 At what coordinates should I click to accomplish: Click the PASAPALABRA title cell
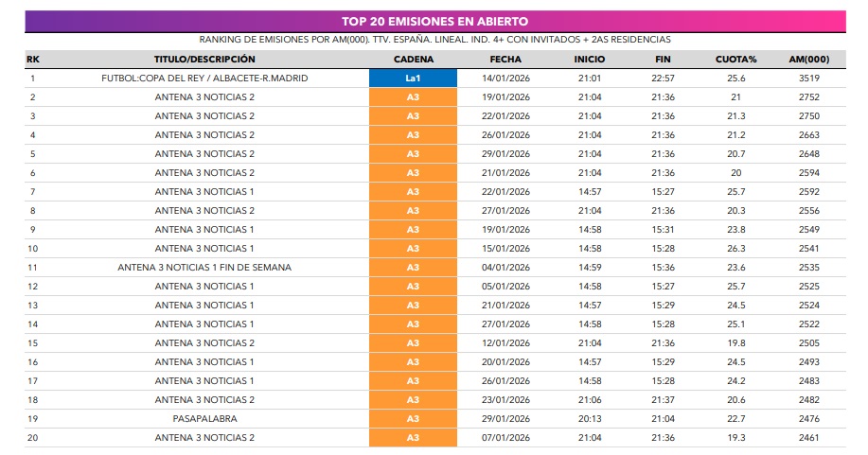coord(204,419)
